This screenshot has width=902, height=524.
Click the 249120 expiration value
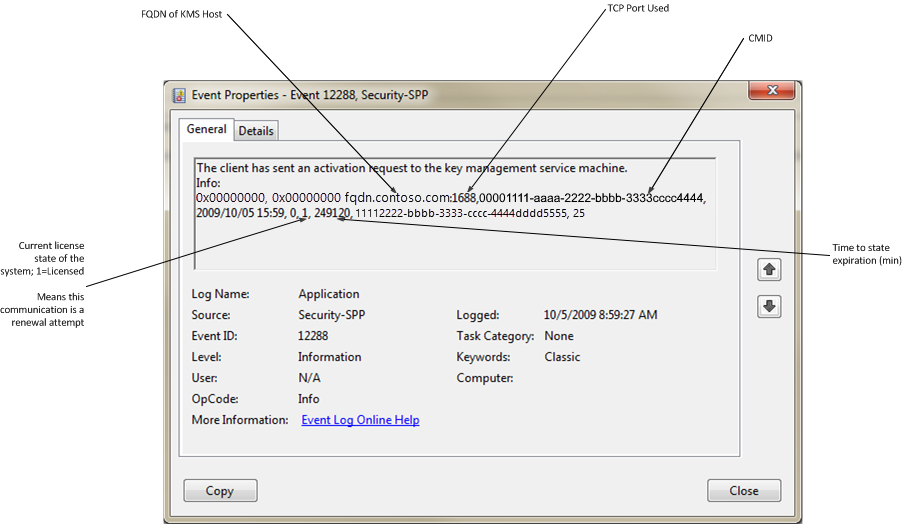tap(332, 213)
